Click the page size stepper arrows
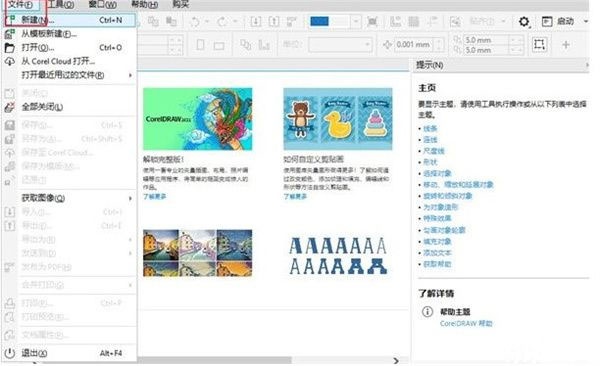Image resolution: width=600 pixels, height=366 pixels. 175,45
